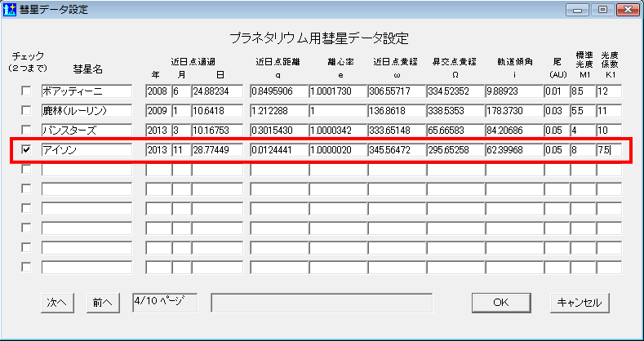Click the ボアッティーニ name field
Screen dimensions: 644x341
tap(87, 91)
